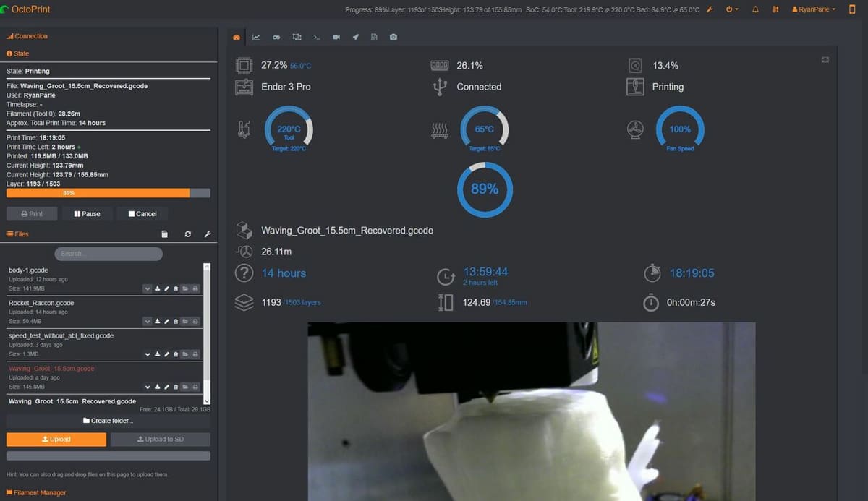868x501 pixels.
Task: Click the disabled Print button
Action: tap(32, 214)
